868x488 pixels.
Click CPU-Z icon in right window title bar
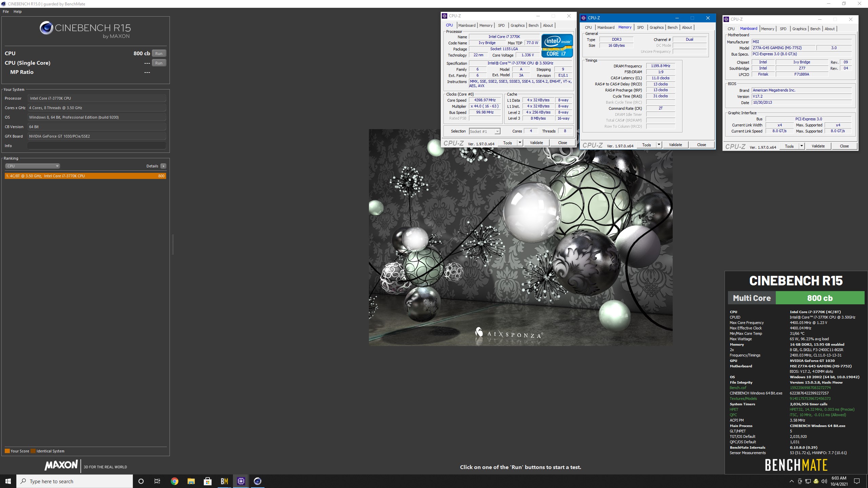tap(726, 19)
